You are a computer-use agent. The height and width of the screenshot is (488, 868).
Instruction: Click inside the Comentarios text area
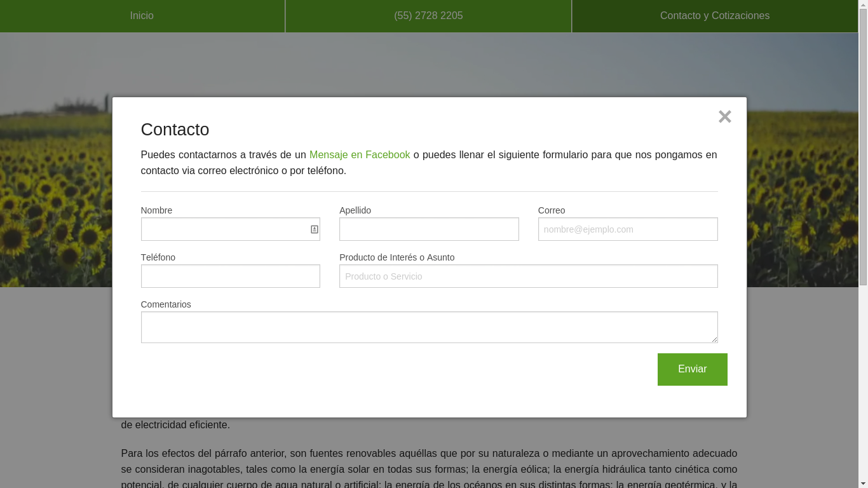pyautogui.click(x=429, y=327)
